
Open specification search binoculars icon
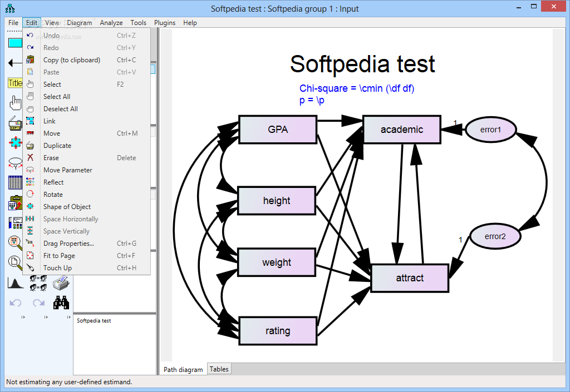[61, 302]
